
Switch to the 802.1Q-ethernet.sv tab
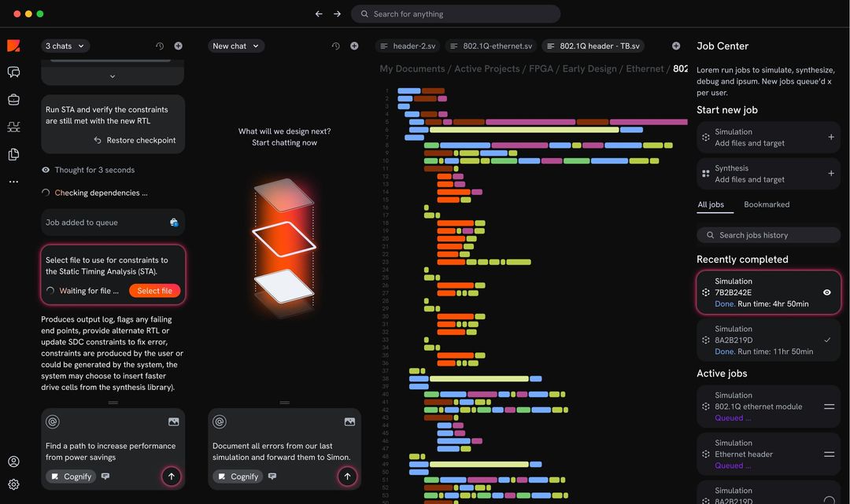point(491,46)
